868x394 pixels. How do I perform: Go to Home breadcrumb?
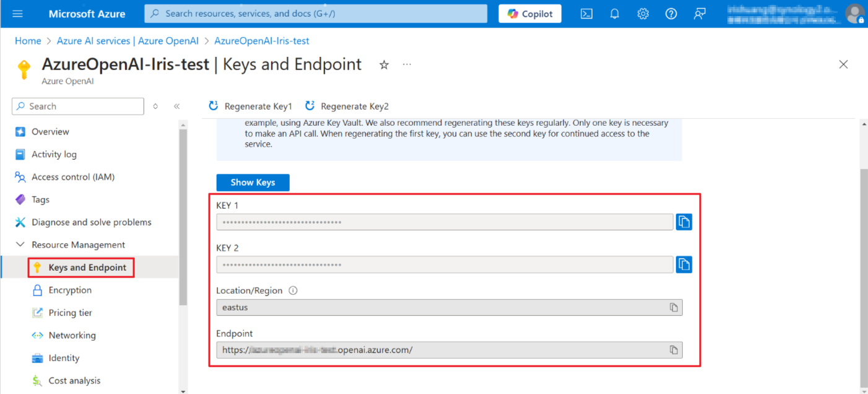pyautogui.click(x=28, y=41)
